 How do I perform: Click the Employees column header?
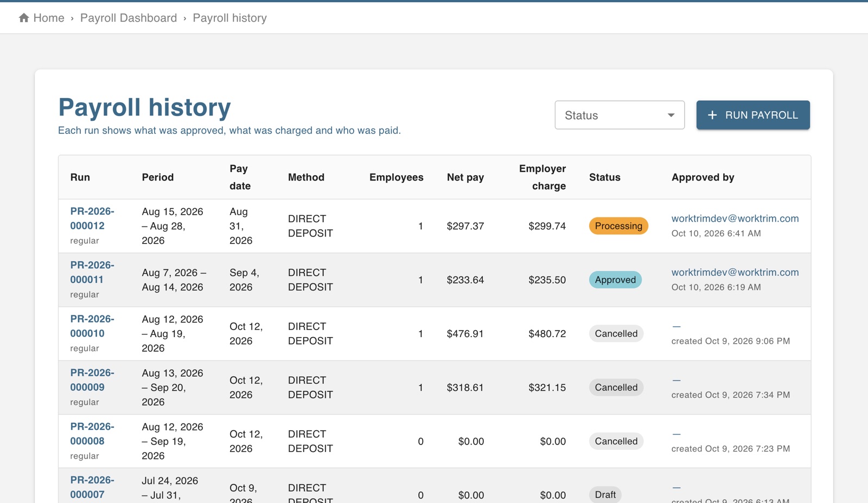click(x=397, y=177)
